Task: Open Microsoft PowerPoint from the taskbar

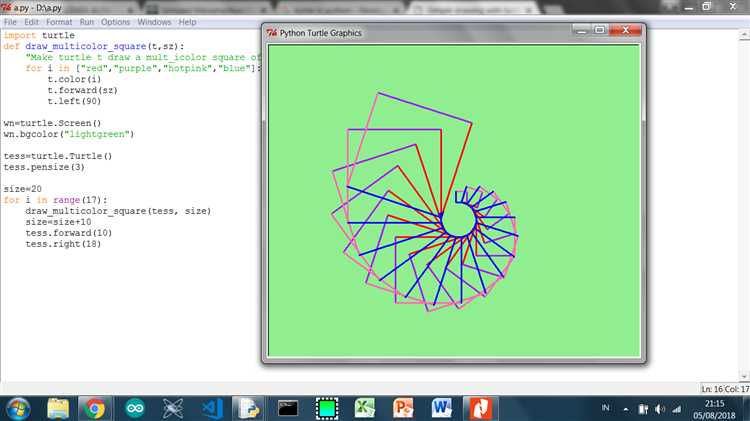Action: tap(403, 409)
